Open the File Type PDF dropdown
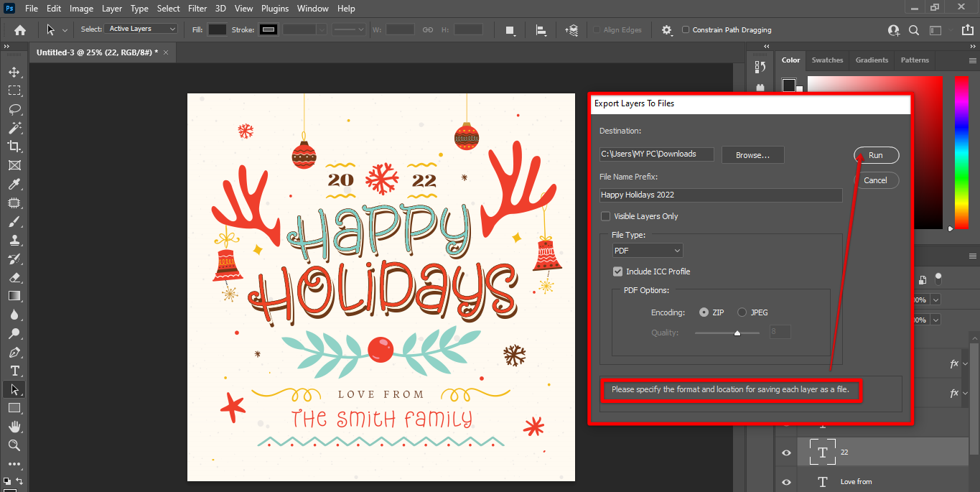 (x=647, y=251)
